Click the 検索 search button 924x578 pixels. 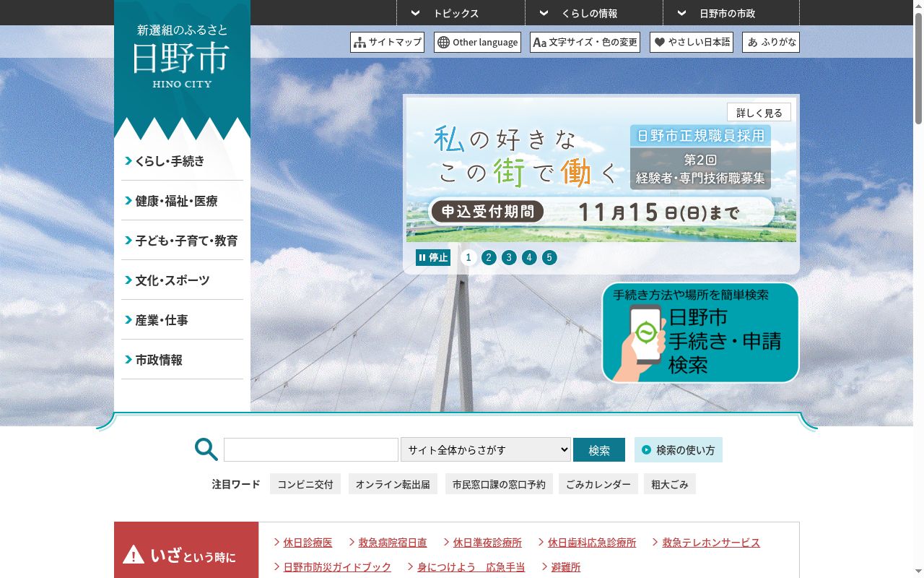pyautogui.click(x=599, y=449)
